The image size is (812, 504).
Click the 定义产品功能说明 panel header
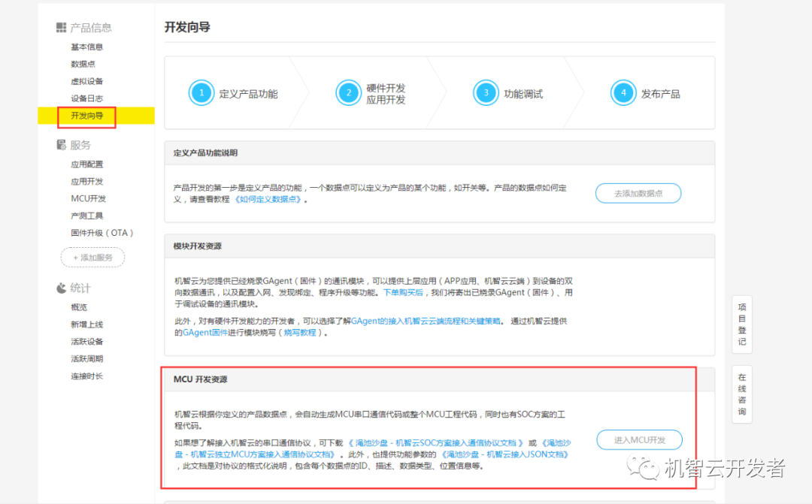440,153
